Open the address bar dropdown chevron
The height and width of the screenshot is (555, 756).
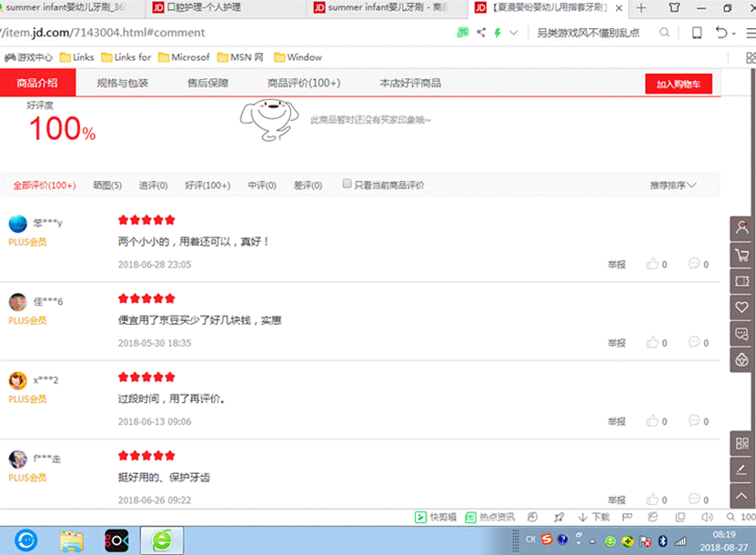pyautogui.click(x=514, y=33)
